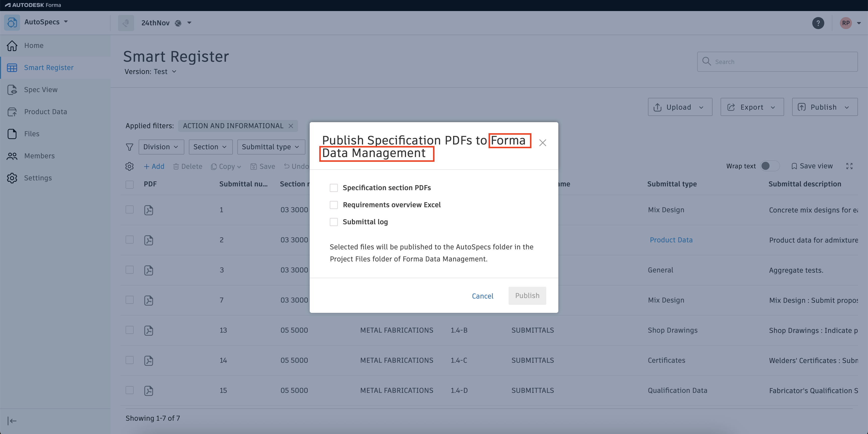The image size is (868, 434).
Task: Go to Spec View in sidebar
Action: point(41,90)
